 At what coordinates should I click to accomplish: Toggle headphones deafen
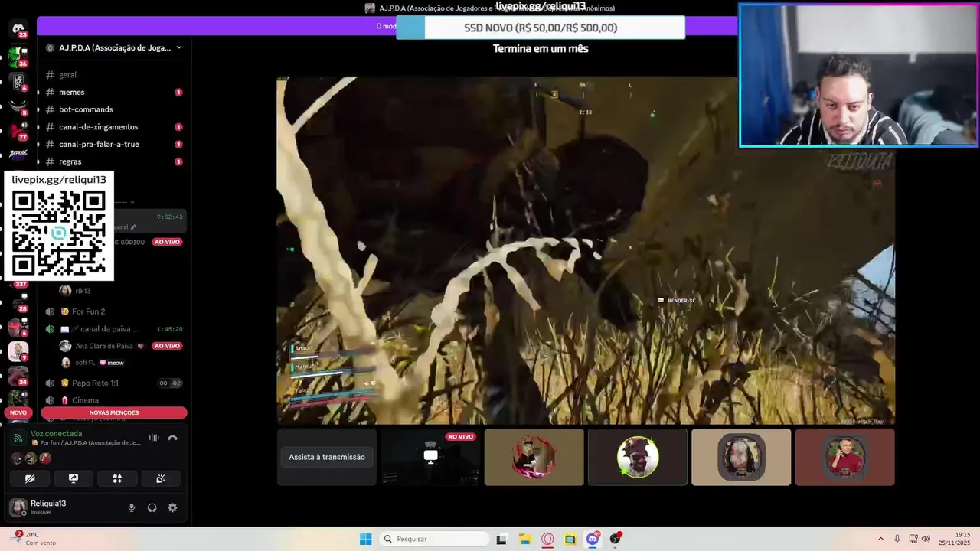[x=152, y=507]
